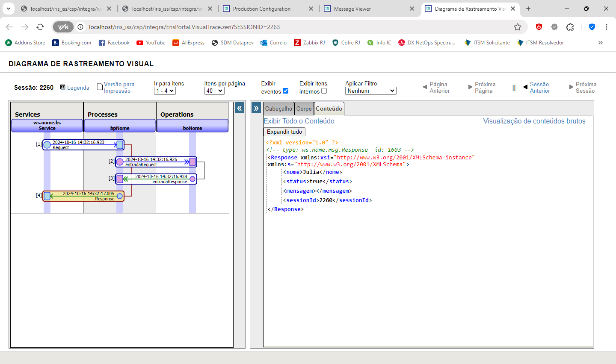Click the Página Anterior arrow icon

(425, 87)
